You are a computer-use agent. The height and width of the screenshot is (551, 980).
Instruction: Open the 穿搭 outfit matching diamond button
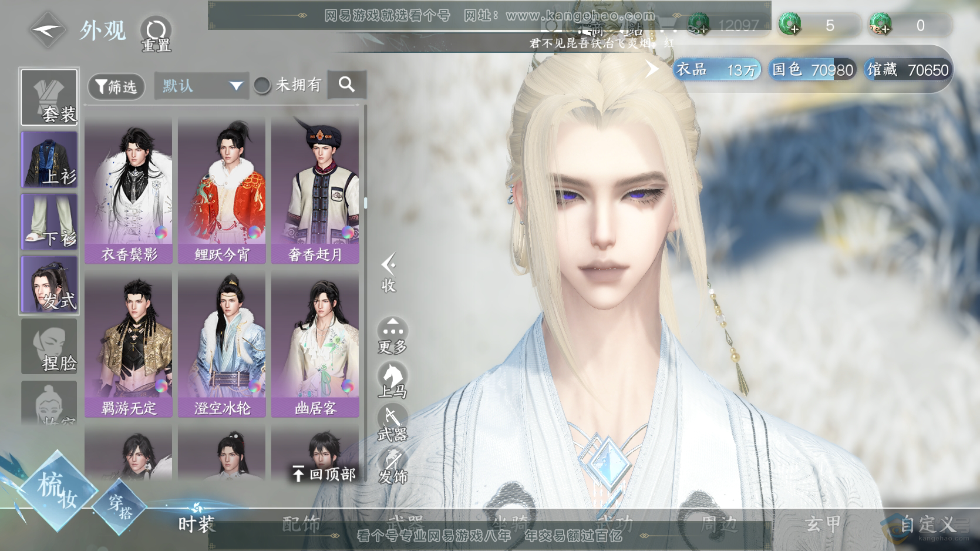point(119,506)
